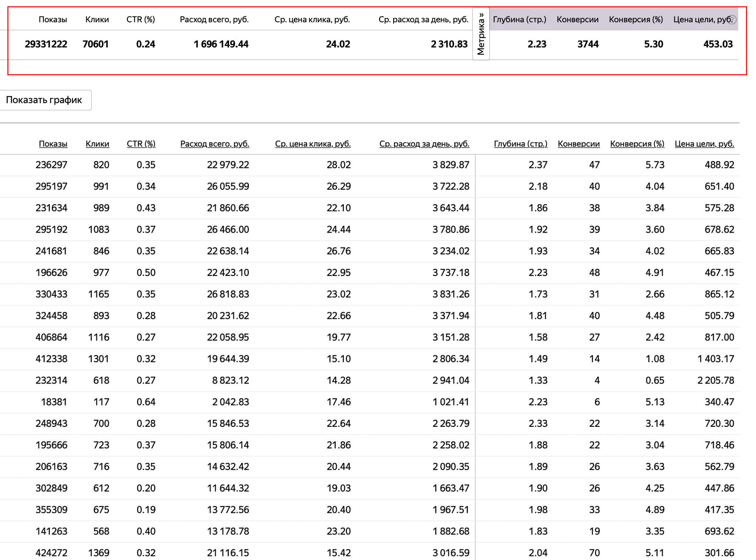The image size is (756, 560).
Task: Sort by Ср. цена клика, руб. column
Action: (x=313, y=144)
